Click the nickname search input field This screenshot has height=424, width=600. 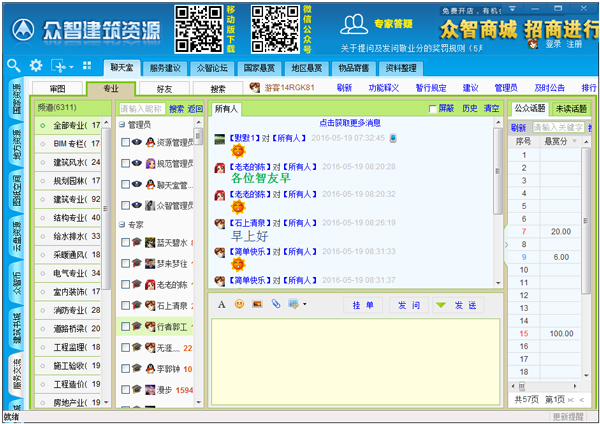[142, 109]
